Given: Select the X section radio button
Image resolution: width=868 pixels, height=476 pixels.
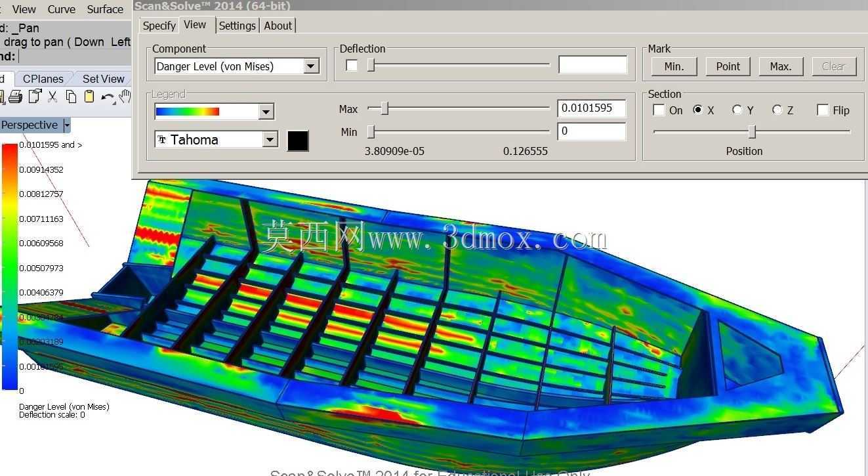Looking at the screenshot, I should (x=698, y=110).
